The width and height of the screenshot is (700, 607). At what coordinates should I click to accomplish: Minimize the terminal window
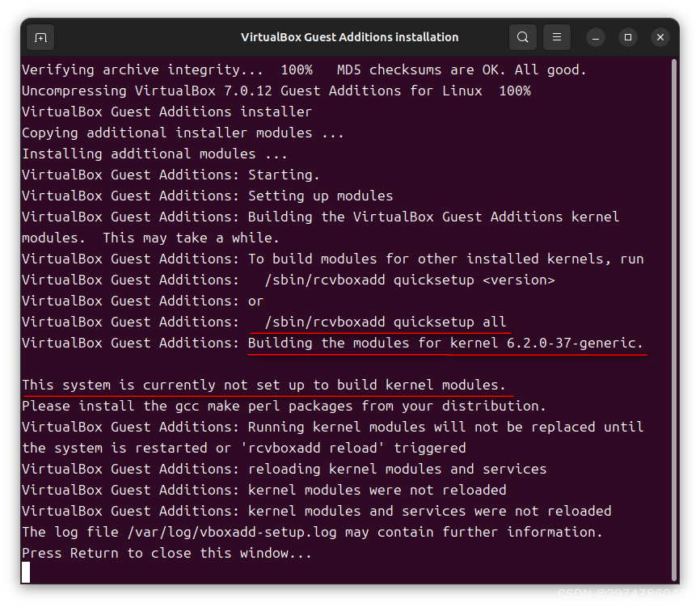(596, 37)
